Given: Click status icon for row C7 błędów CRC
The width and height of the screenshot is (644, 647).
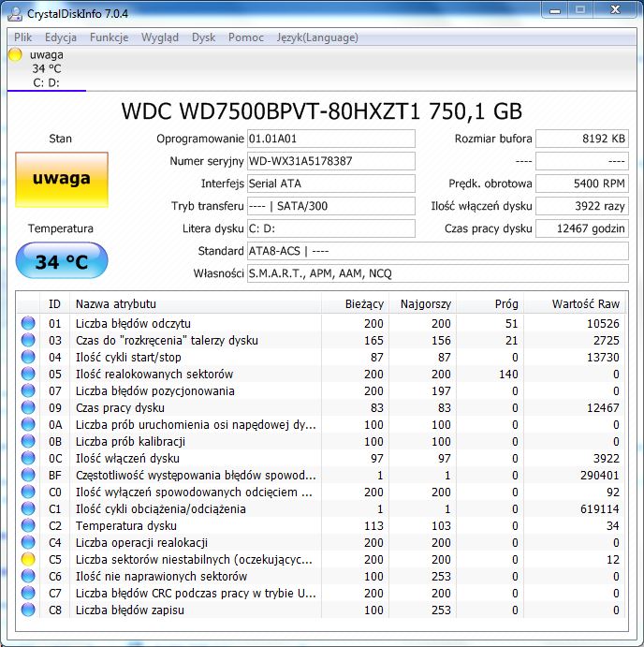Looking at the screenshot, I should (x=28, y=593).
